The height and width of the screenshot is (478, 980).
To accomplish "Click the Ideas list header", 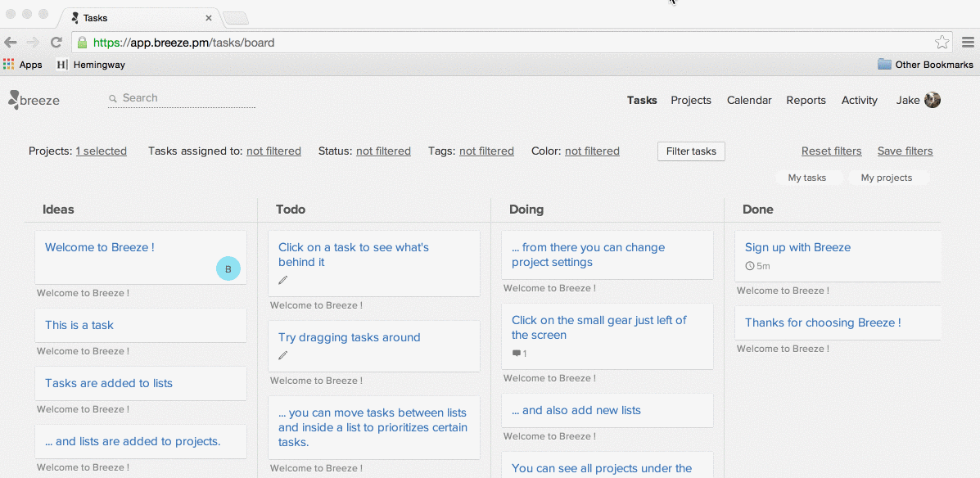I will click(x=58, y=210).
